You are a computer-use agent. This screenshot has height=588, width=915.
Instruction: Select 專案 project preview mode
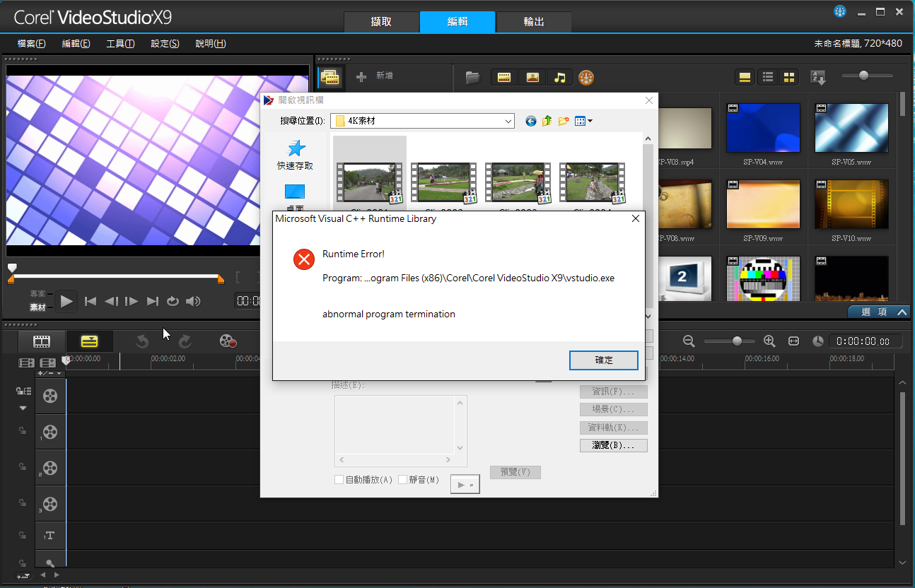[37, 293]
